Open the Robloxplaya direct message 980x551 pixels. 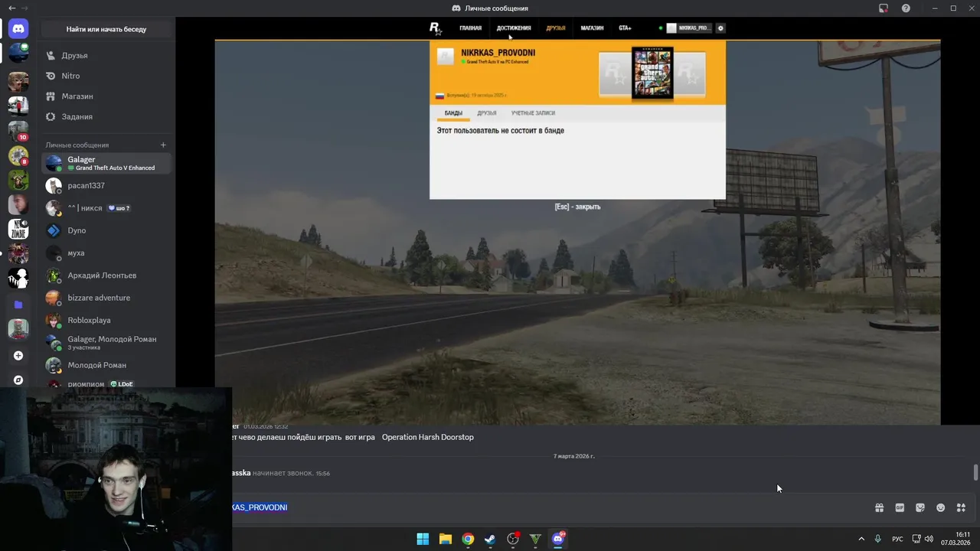tap(106, 320)
